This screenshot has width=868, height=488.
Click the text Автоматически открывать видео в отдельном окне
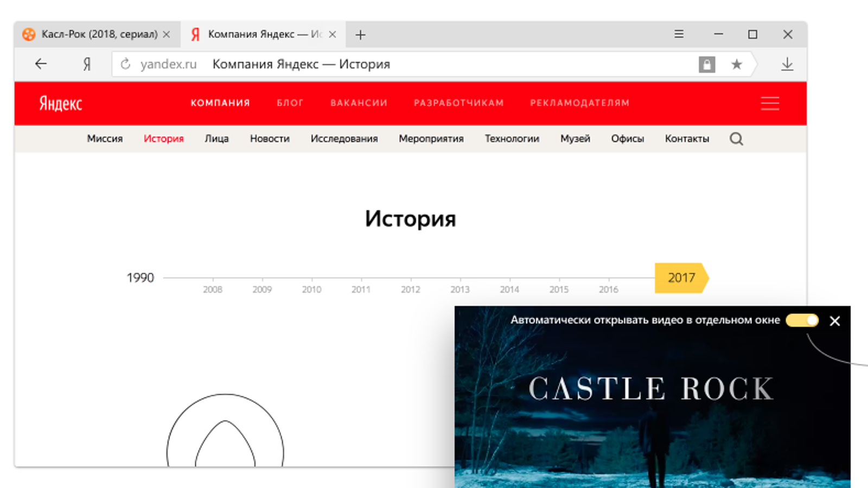pos(645,320)
